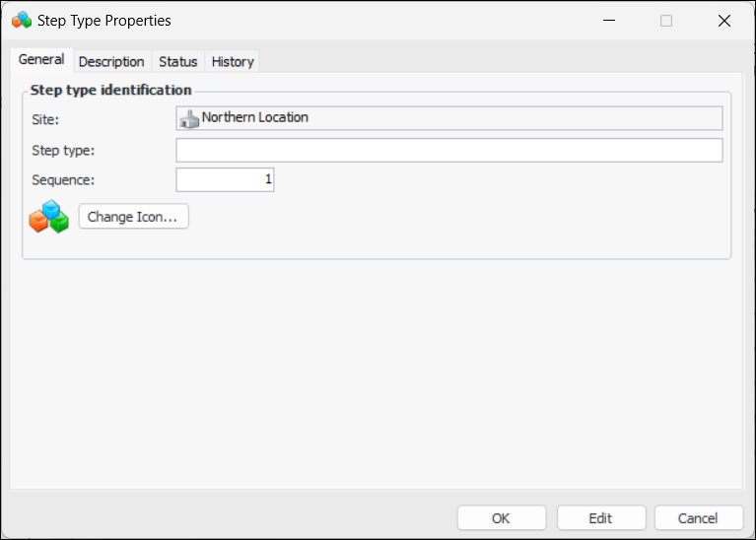
Task: View the History tab
Action: tap(233, 61)
